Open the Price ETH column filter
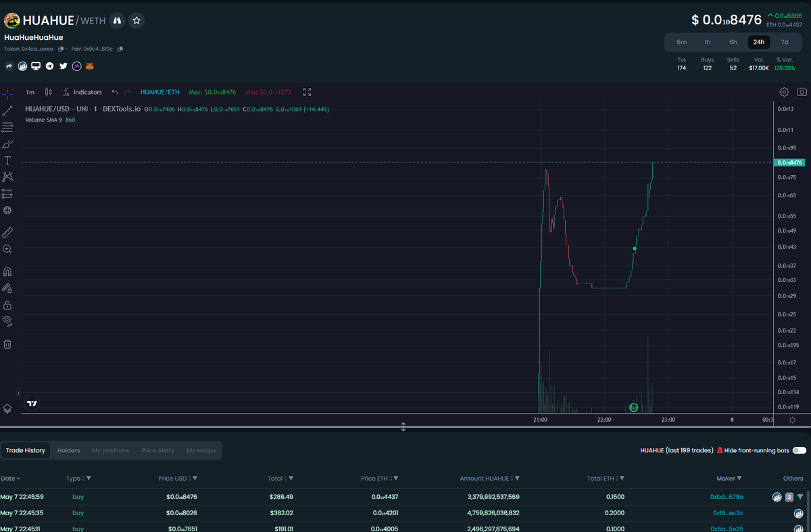Image resolution: width=811 pixels, height=532 pixels. (395, 478)
